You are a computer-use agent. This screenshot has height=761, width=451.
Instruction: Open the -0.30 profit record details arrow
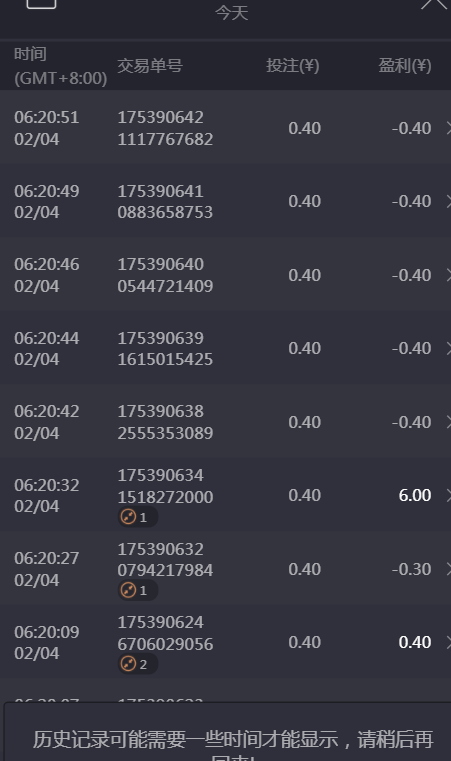[x=448, y=569]
